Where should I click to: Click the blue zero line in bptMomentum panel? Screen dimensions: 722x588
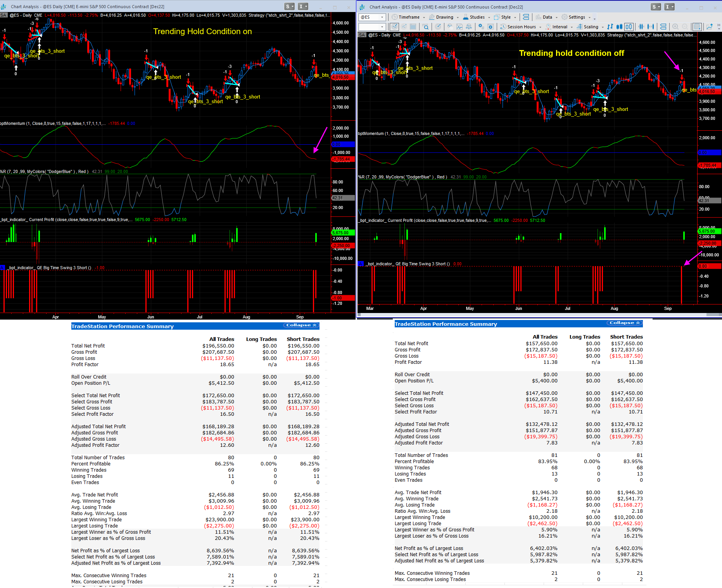(155, 145)
